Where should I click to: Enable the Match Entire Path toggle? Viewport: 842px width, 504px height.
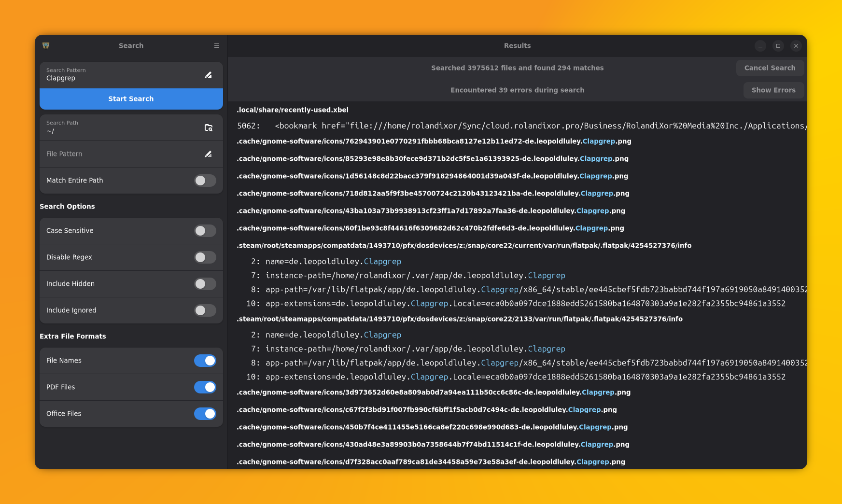pos(205,180)
